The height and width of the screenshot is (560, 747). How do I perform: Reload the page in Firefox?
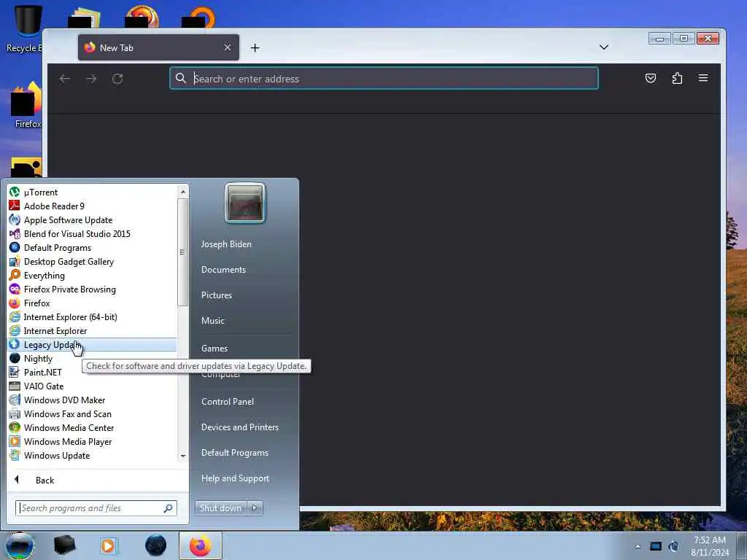[117, 79]
